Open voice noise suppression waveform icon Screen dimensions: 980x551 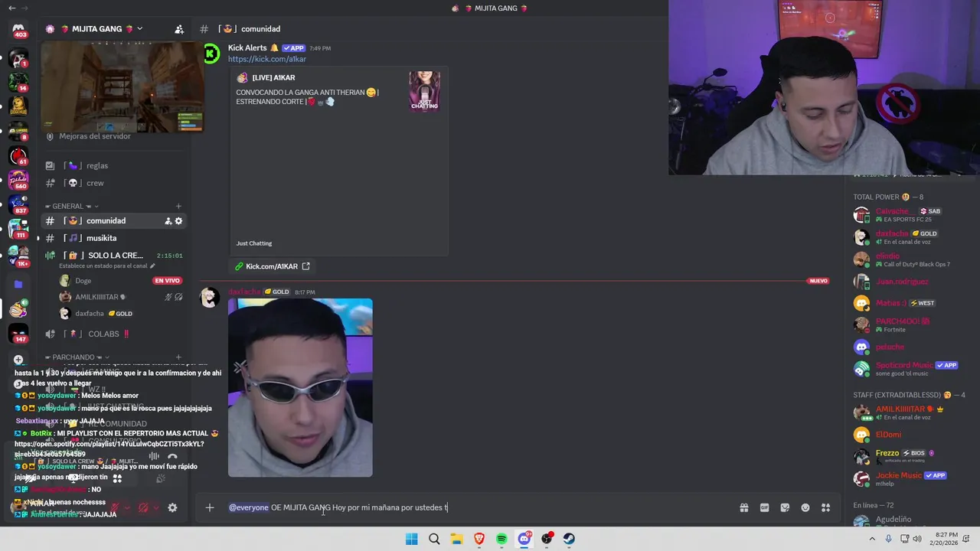(x=154, y=457)
